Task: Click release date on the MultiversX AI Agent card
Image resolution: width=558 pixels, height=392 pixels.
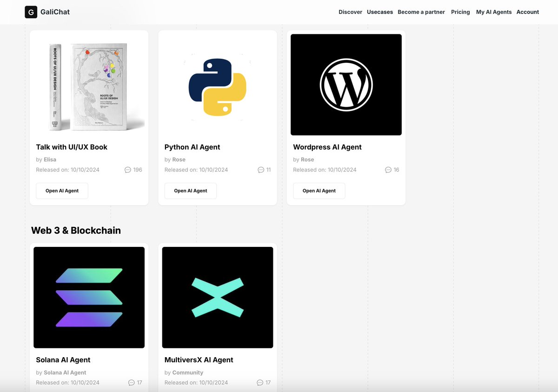Action: point(196,383)
